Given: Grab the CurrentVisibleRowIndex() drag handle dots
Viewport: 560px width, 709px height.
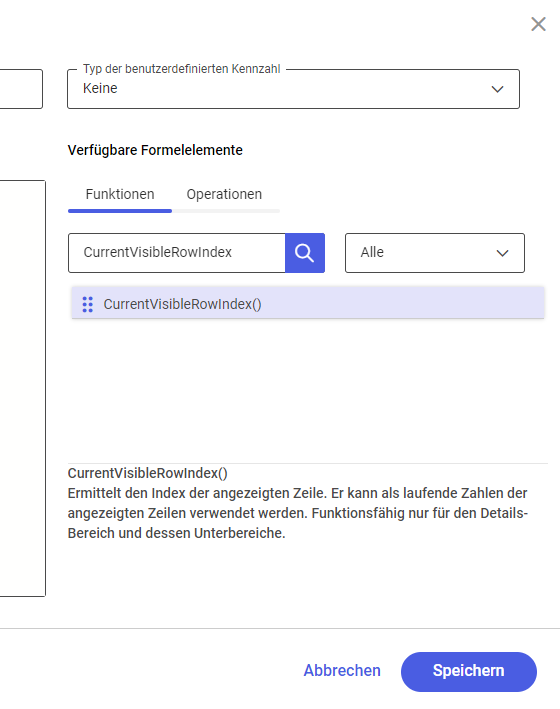Looking at the screenshot, I should click(88, 304).
